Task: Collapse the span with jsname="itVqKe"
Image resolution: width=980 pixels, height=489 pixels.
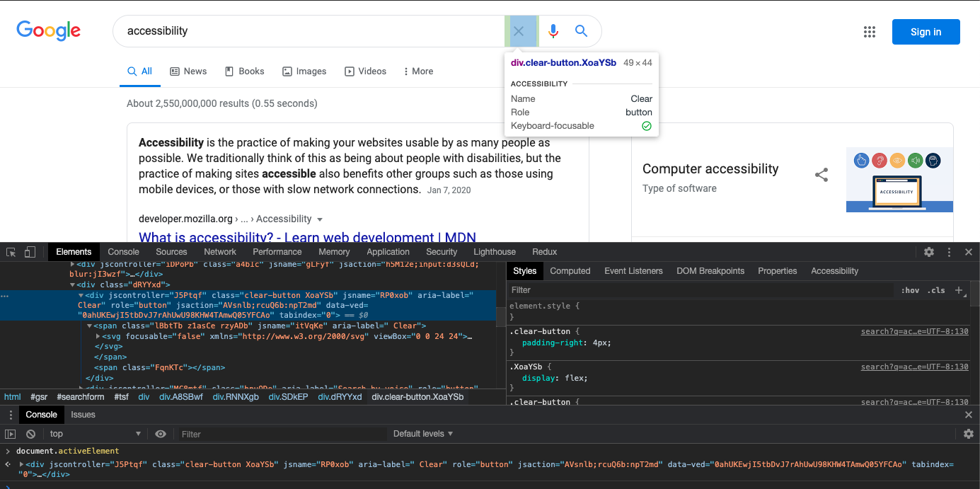Action: pyautogui.click(x=89, y=326)
